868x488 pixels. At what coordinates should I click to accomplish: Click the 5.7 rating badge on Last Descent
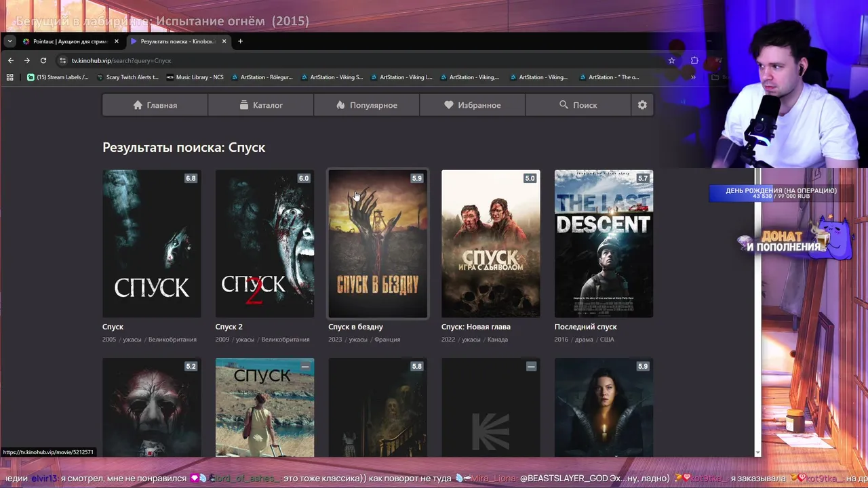(x=643, y=178)
